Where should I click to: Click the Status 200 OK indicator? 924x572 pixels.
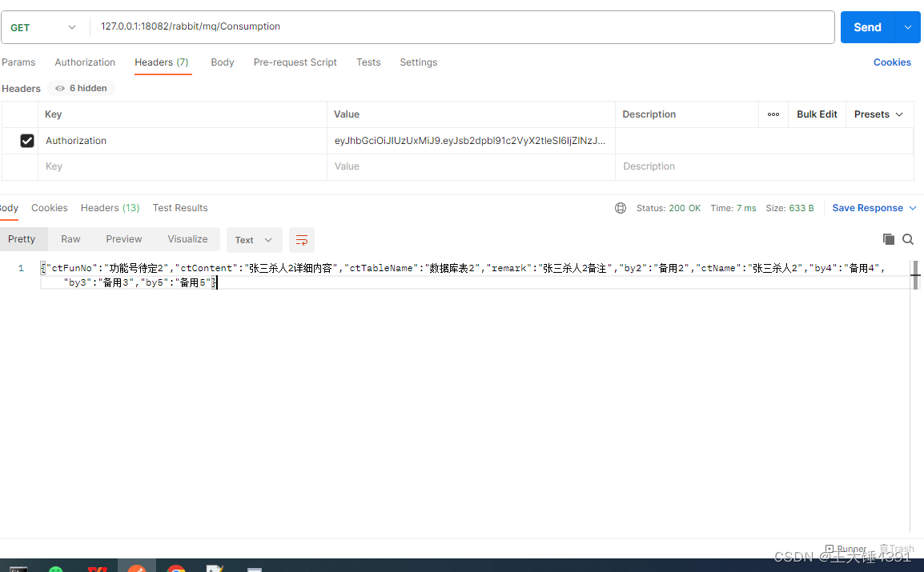pyautogui.click(x=669, y=207)
